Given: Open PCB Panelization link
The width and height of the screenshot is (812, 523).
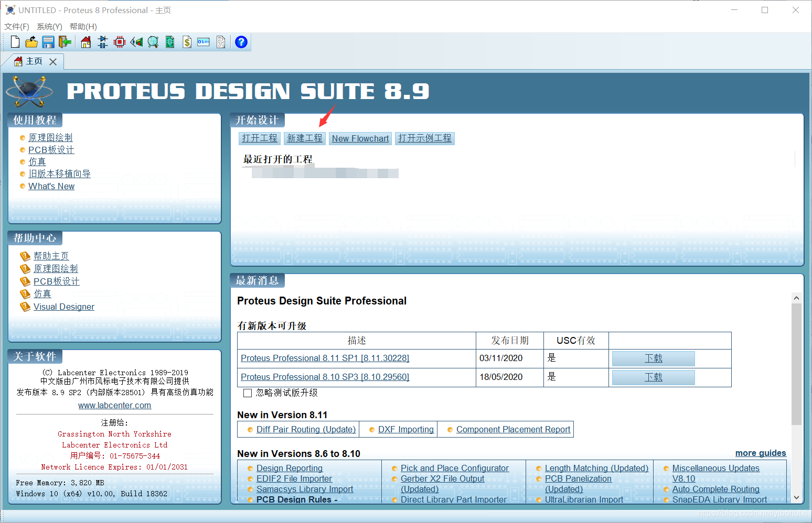Looking at the screenshot, I should point(578,478).
